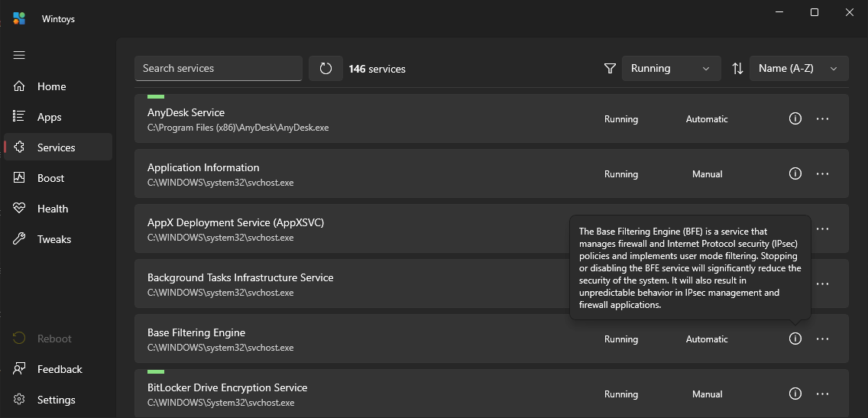The width and height of the screenshot is (868, 418).
Task: Click the AnyDesk.exe file path text
Action: (x=238, y=128)
